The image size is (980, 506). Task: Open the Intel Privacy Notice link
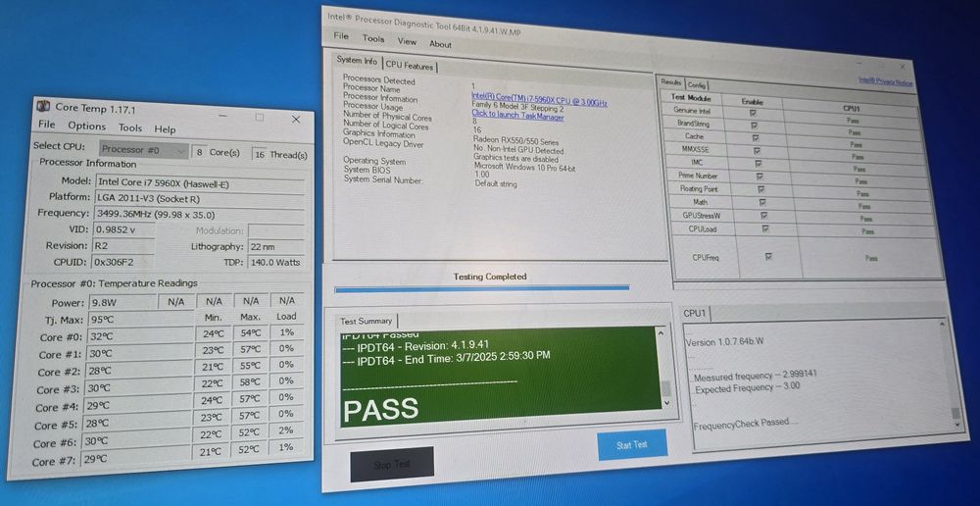point(886,81)
